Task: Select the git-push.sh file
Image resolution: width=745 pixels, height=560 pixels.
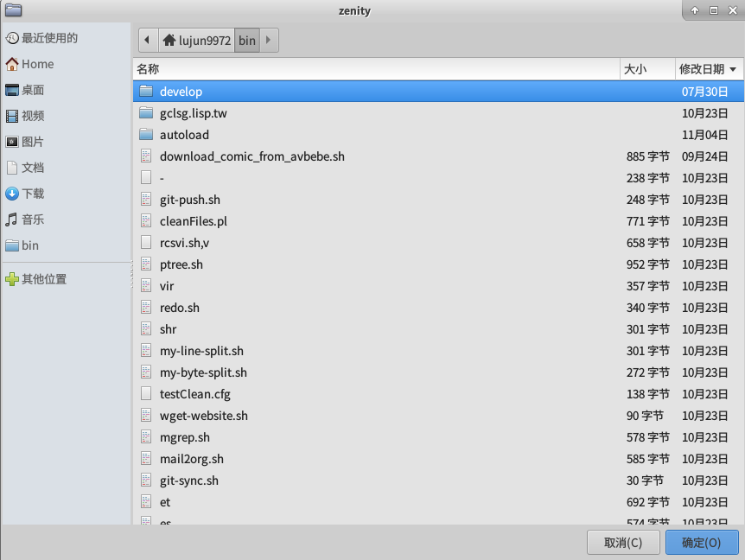Action: tap(189, 200)
